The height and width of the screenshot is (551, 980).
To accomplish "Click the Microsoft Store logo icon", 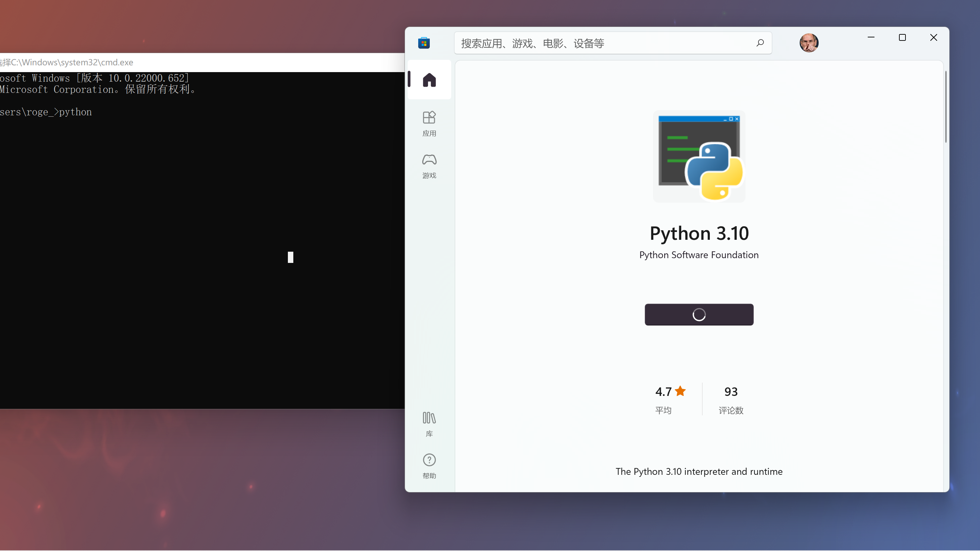I will pyautogui.click(x=424, y=43).
